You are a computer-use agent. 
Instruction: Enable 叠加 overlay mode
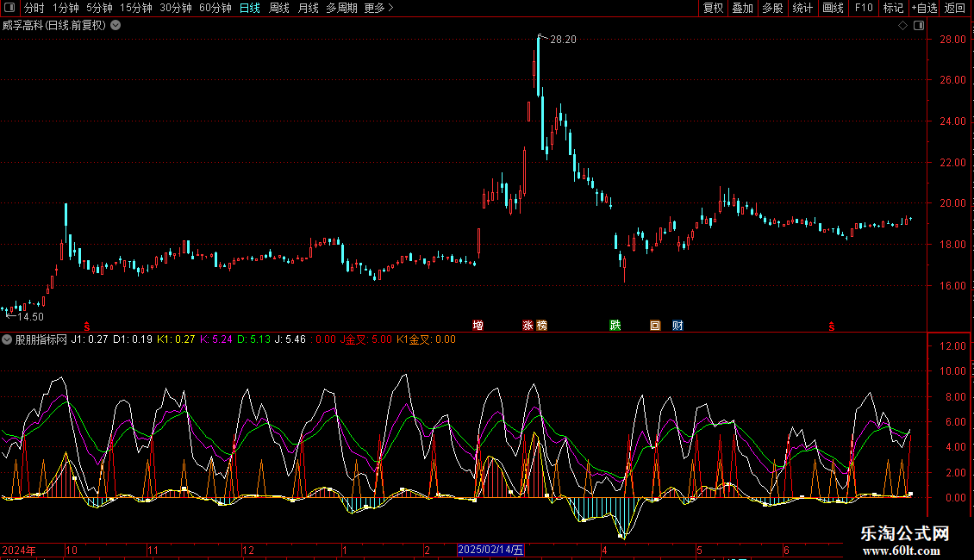[742, 9]
